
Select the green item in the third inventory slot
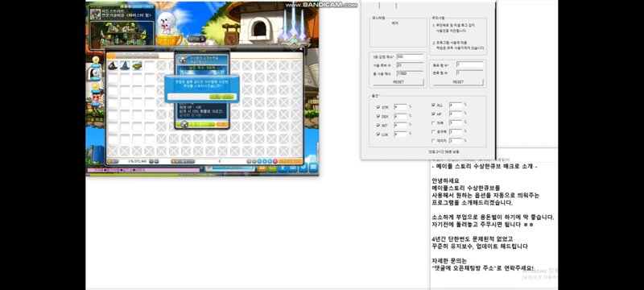point(137,66)
